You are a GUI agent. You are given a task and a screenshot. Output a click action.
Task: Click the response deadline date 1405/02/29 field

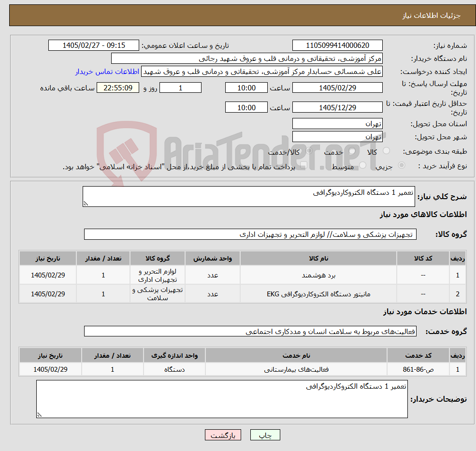[x=337, y=88]
